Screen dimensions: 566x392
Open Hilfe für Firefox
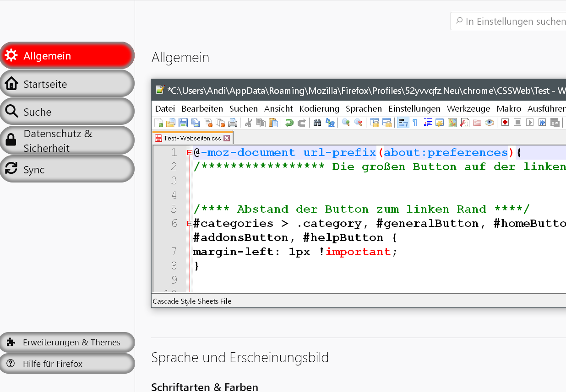[x=67, y=364]
